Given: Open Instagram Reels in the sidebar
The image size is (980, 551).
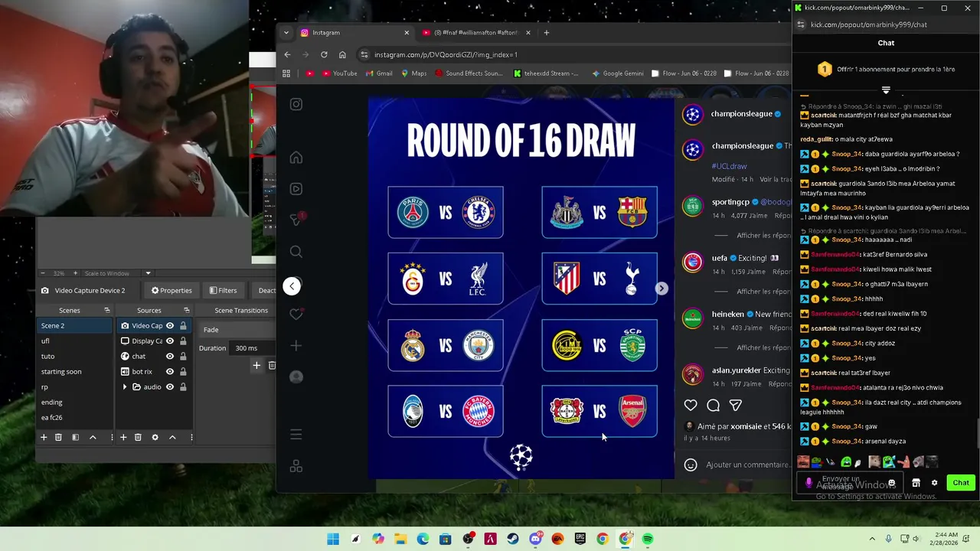Looking at the screenshot, I should (x=296, y=189).
